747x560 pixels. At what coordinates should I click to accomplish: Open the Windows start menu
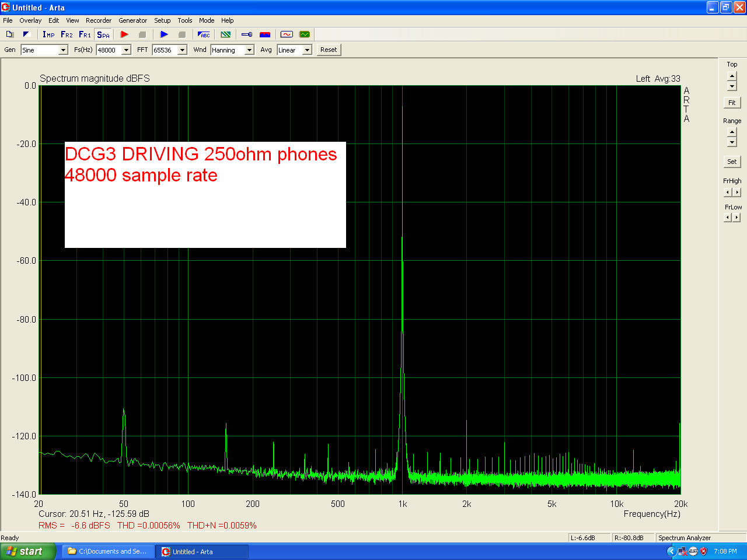click(28, 551)
